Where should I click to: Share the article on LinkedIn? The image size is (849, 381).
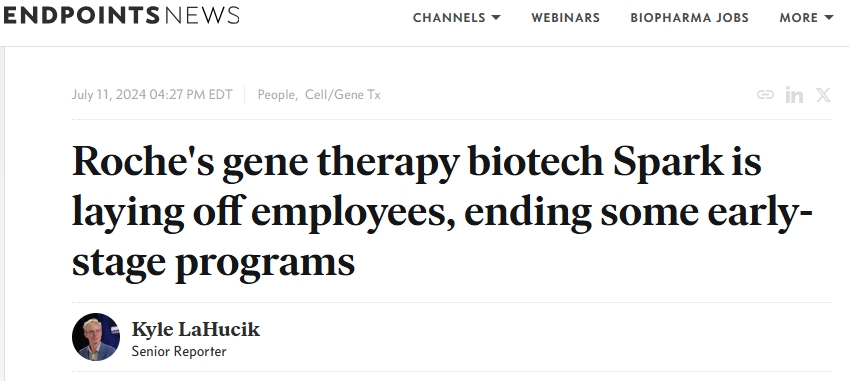pyautogui.click(x=794, y=95)
